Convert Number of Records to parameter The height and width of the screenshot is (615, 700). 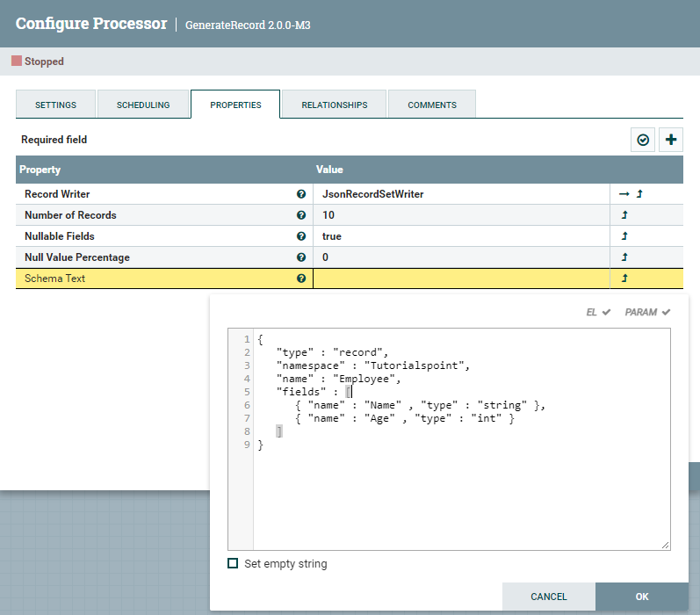(x=624, y=215)
